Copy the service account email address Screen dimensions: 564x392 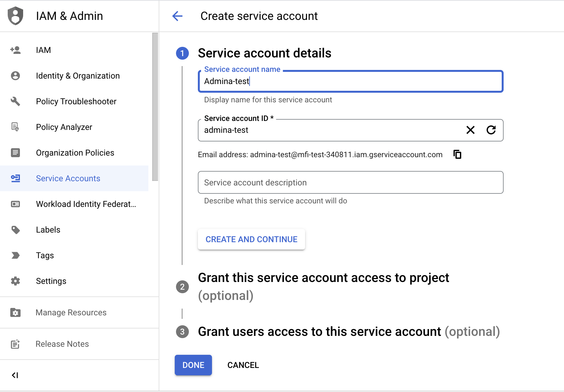pos(457,154)
